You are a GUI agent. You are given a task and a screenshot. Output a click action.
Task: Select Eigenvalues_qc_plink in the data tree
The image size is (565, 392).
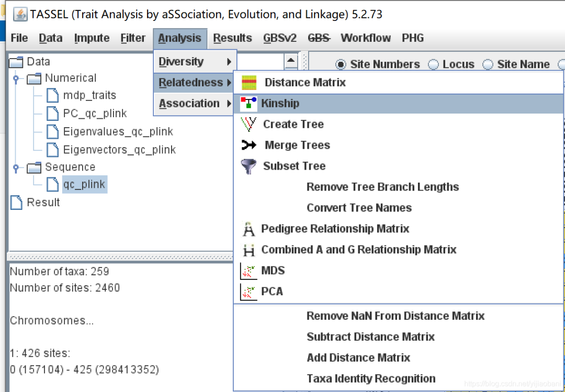click(118, 132)
